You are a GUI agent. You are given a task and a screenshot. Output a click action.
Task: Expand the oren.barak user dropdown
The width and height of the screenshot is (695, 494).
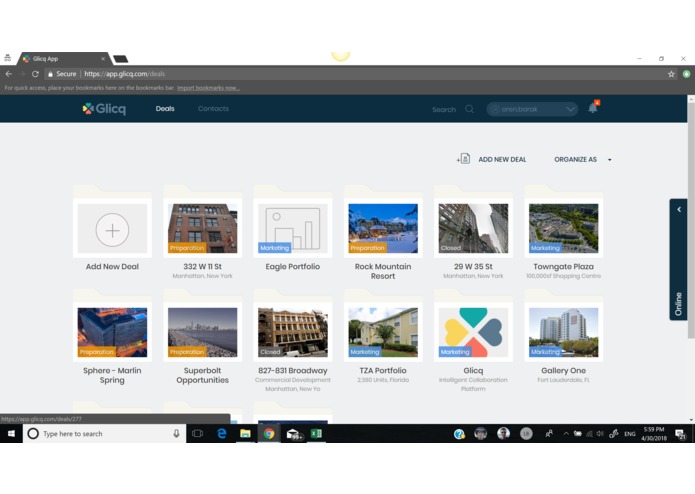click(532, 109)
